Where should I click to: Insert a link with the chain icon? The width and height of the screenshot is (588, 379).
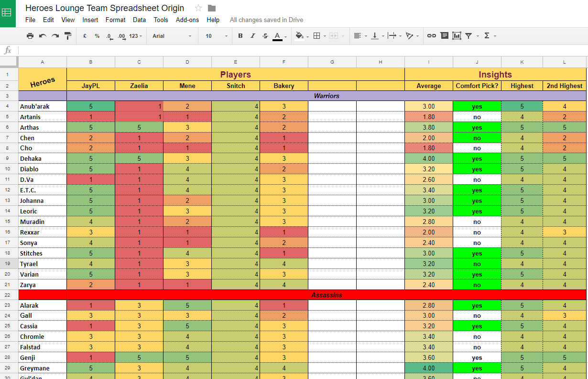click(432, 36)
